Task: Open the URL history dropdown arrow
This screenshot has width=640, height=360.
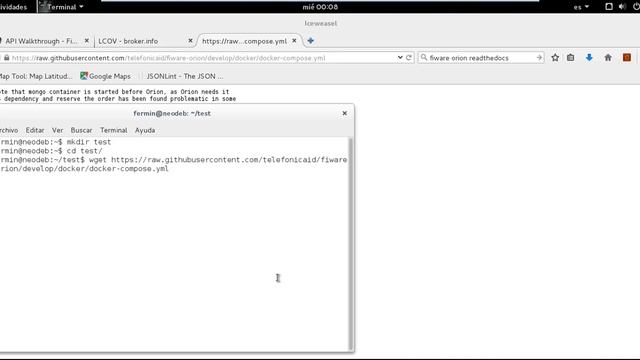Action: pyautogui.click(x=400, y=58)
